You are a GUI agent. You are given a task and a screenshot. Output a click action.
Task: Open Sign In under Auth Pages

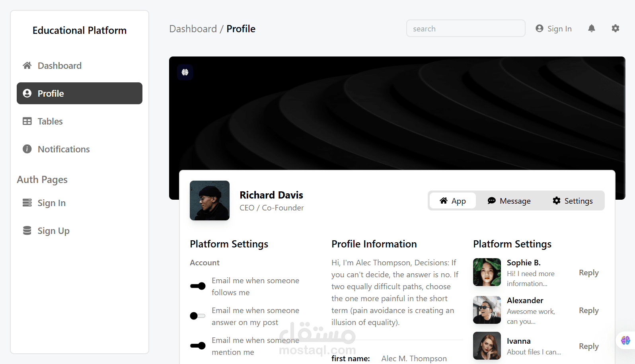[80, 203]
